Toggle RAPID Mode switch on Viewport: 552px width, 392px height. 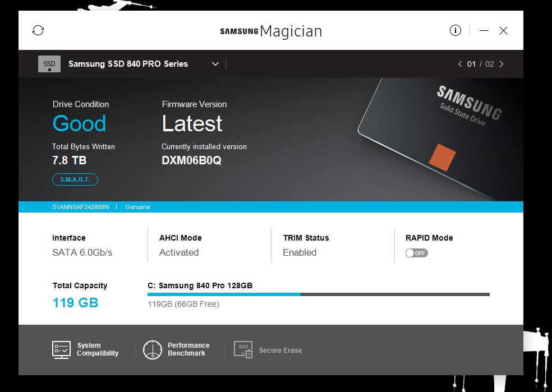(x=416, y=253)
